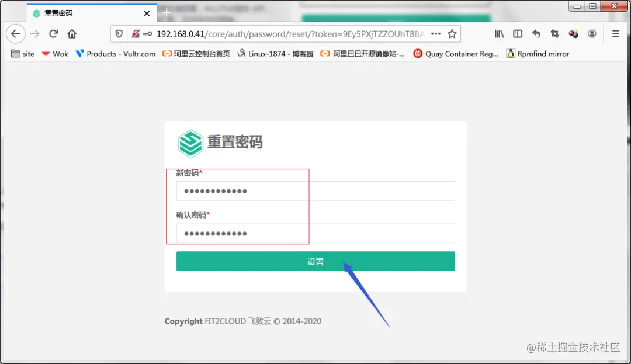The image size is (631, 364).
Task: Toggle the colored spheres extension icon
Action: (x=573, y=34)
